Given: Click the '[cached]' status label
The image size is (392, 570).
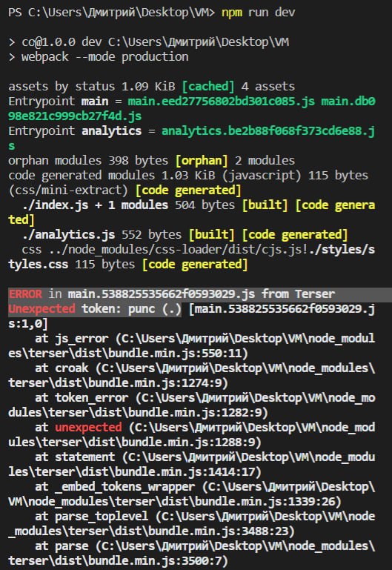Looking at the screenshot, I should [208, 87].
